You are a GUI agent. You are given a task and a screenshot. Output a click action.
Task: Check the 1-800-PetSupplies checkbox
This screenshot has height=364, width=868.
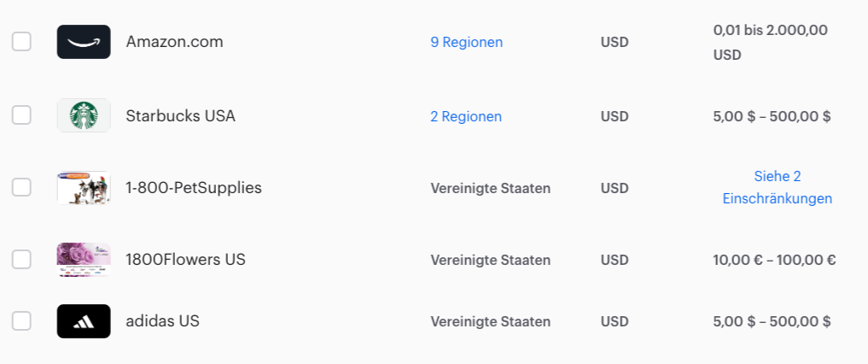coord(21,187)
